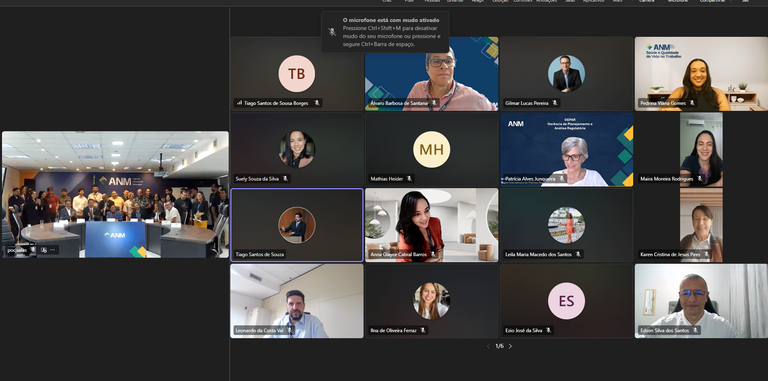Click the name label Pedrana Viana Gomes
This screenshot has width=768, height=381.
[663, 103]
